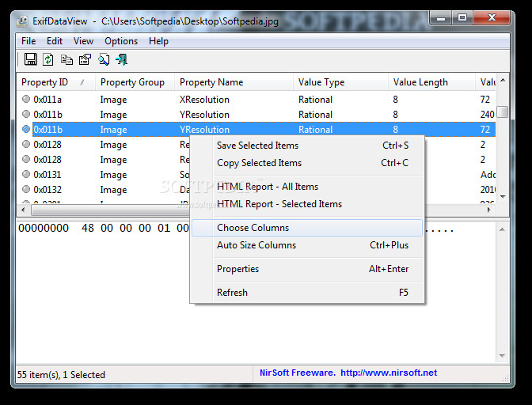Choose 'Choose Columns' from the context menu

click(253, 228)
